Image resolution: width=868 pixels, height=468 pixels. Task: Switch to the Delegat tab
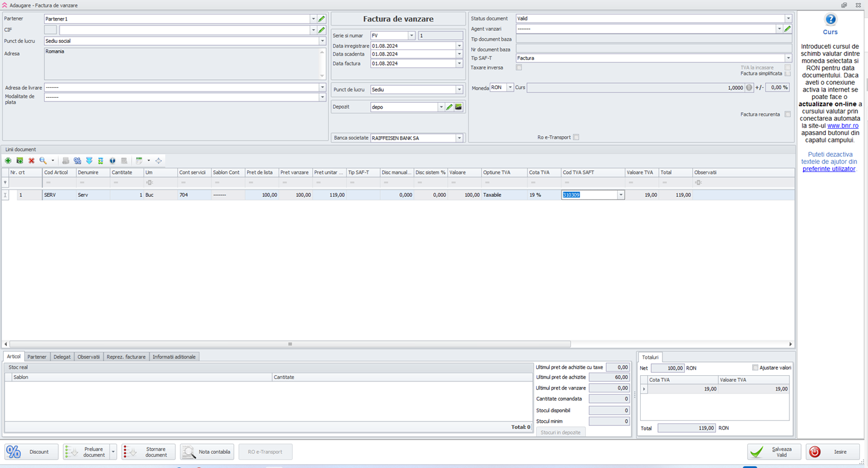[x=62, y=357]
